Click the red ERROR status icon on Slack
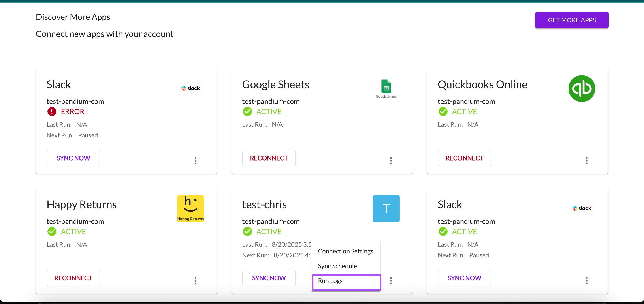 click(x=52, y=111)
